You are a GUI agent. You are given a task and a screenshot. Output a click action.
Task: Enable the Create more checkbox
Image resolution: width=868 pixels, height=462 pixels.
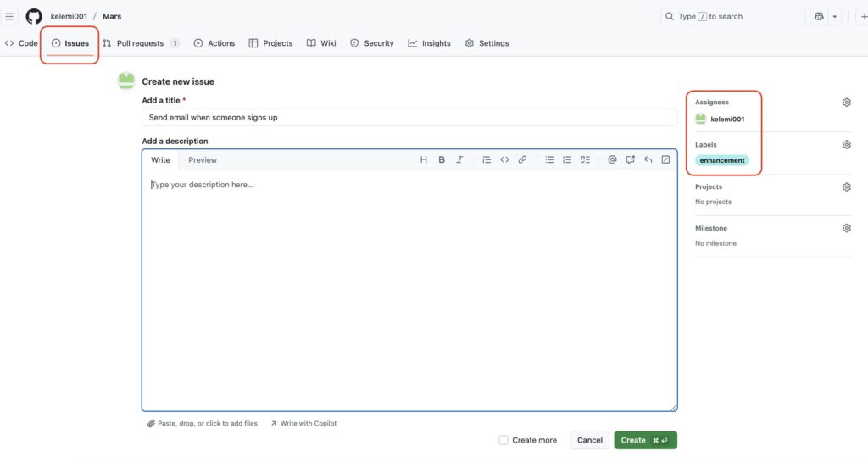(x=504, y=440)
